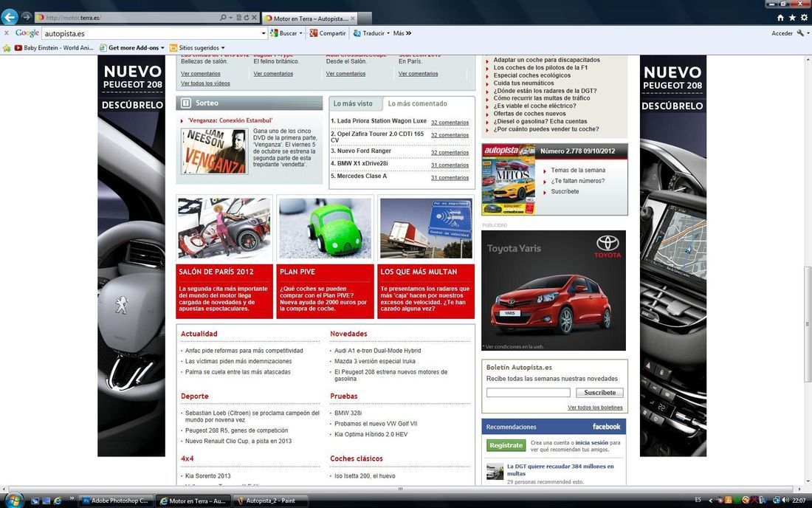Click the Sorteo panel header icon
Viewport: 812px width, 508px height.
tap(185, 103)
